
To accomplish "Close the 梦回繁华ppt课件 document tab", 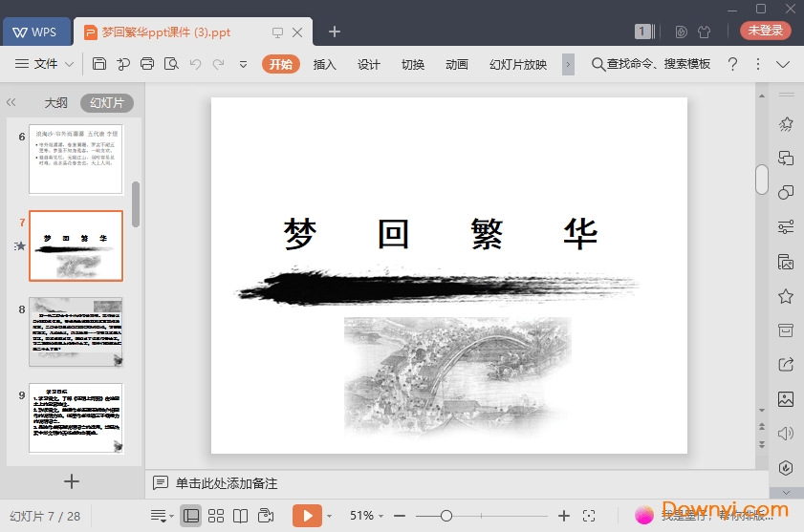I will click(297, 32).
